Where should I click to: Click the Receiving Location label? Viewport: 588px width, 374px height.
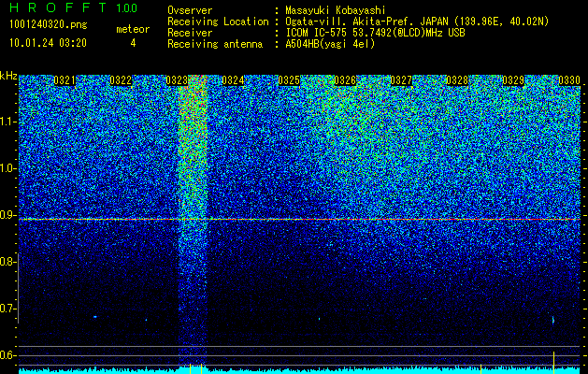pos(218,22)
